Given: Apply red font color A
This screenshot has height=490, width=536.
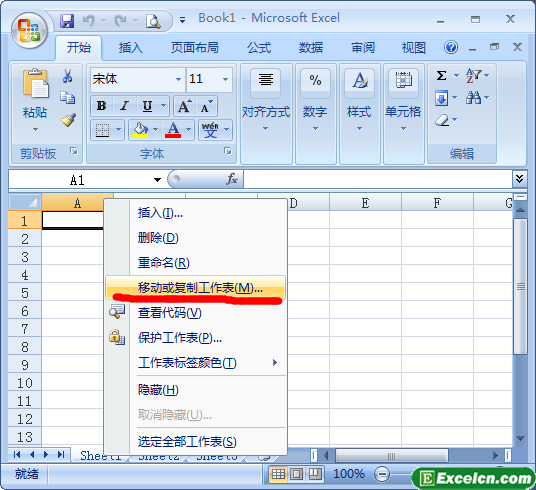Looking at the screenshot, I should 173,130.
